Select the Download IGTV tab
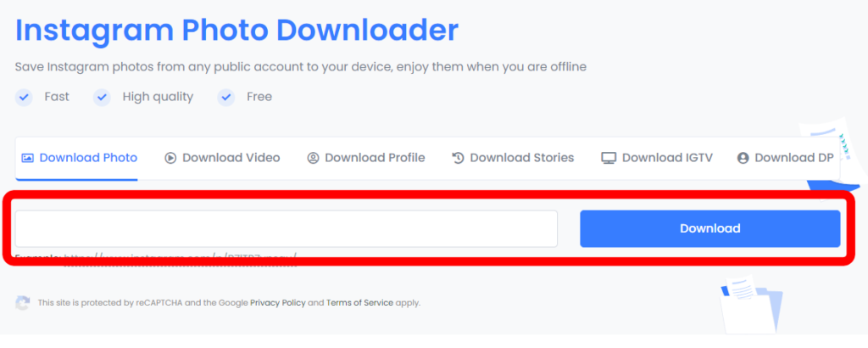Screen dimensions: 868x348 tap(667, 158)
